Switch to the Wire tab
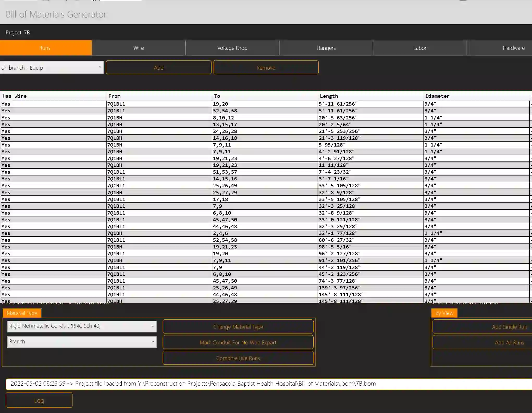The width and height of the screenshot is (532, 413). coord(138,48)
